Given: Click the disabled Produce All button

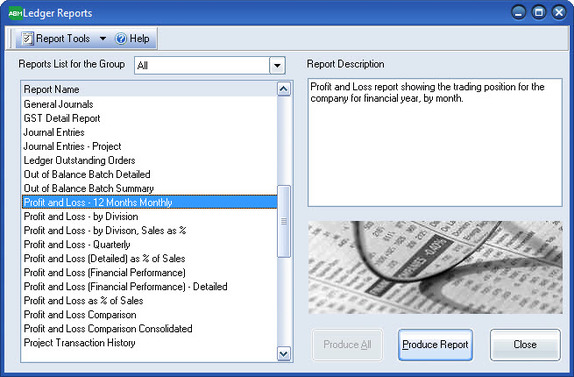Looking at the screenshot, I should (x=347, y=344).
